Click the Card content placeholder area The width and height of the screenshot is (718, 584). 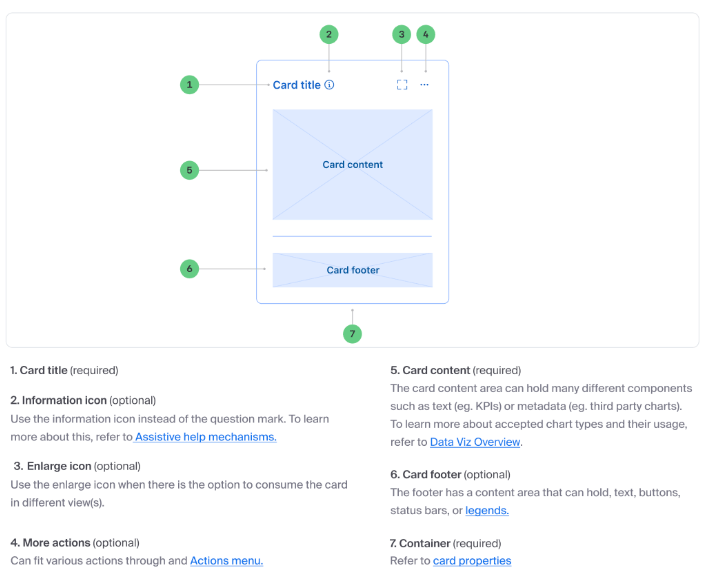(352, 165)
